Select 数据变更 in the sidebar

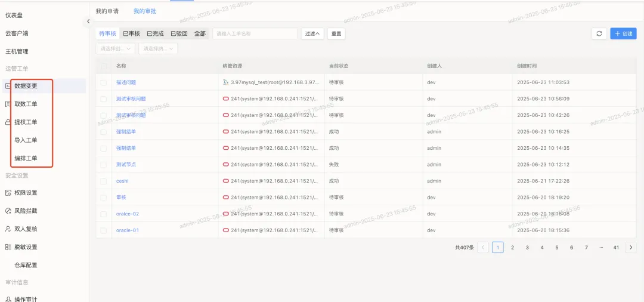click(26, 86)
